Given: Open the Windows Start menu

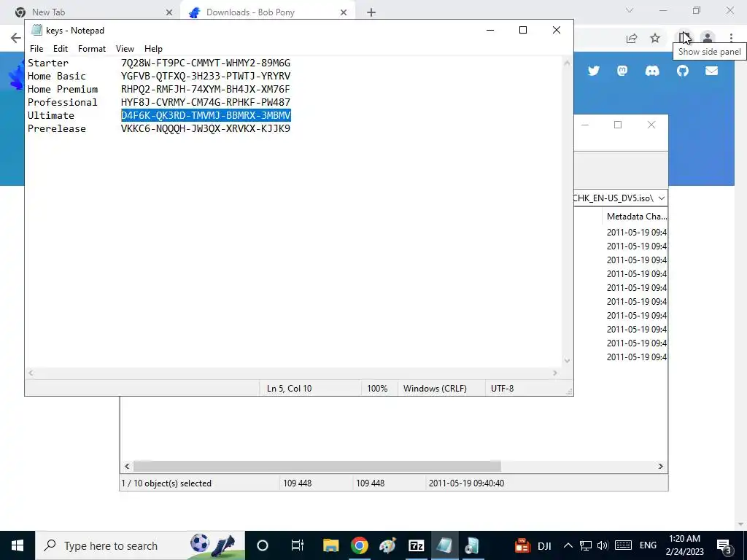Looking at the screenshot, I should (18, 545).
